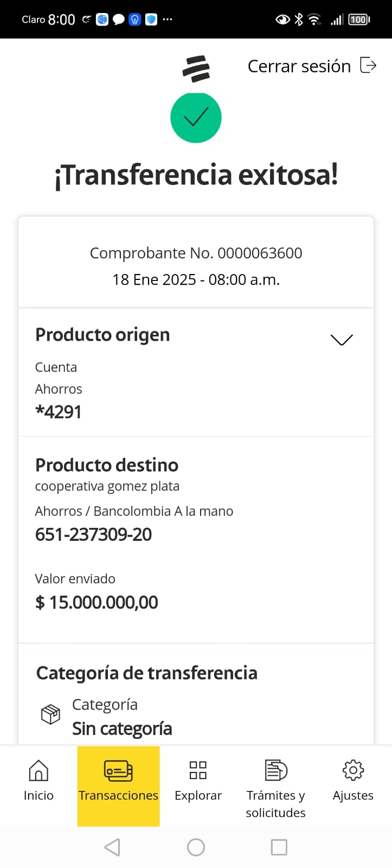392x868 pixels.
Task: Switch to the Explorar tab label
Action: [198, 795]
